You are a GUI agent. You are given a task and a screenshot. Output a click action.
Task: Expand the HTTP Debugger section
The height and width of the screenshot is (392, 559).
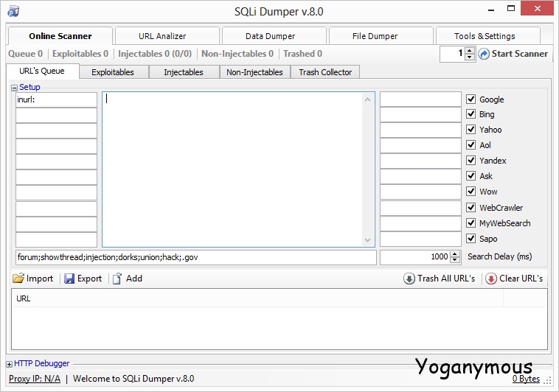[x=10, y=364]
